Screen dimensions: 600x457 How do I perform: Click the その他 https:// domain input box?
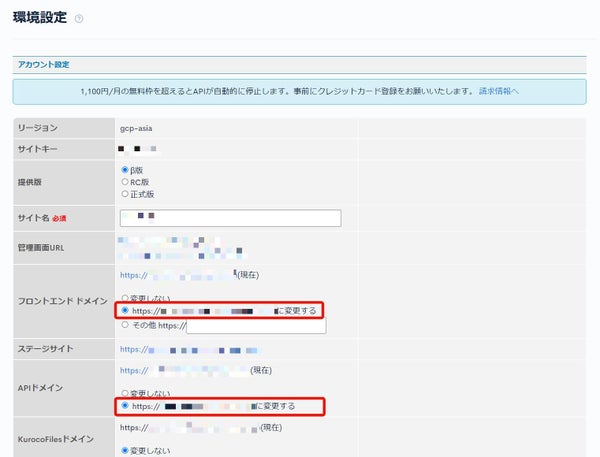[256, 326]
